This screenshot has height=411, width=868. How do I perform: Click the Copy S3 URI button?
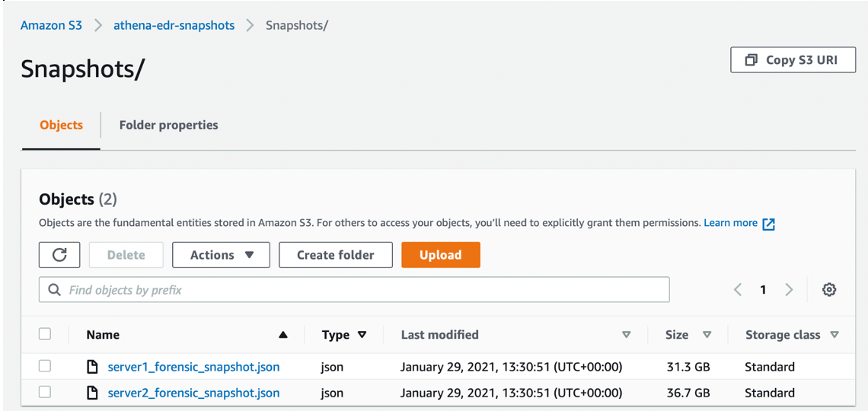[x=793, y=60]
